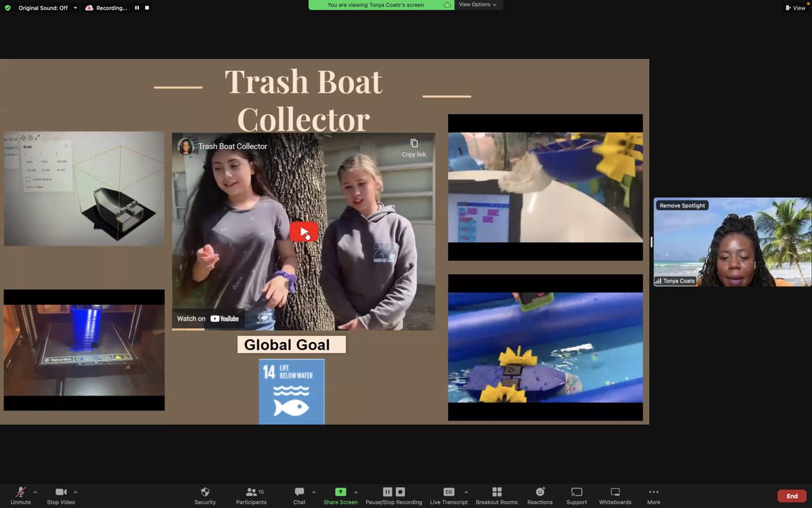This screenshot has width=812, height=508.
Task: Open the Trash Boat Collector video title link
Action: tap(233, 146)
